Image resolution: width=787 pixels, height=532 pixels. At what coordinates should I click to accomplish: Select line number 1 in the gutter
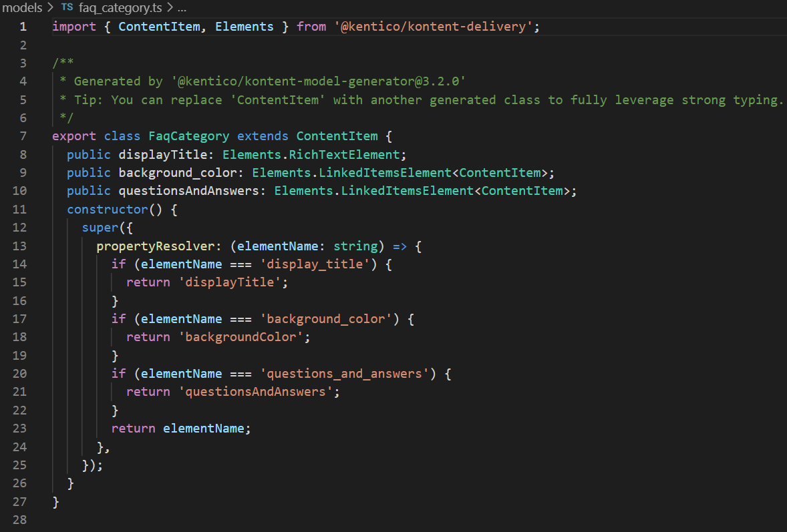click(23, 27)
